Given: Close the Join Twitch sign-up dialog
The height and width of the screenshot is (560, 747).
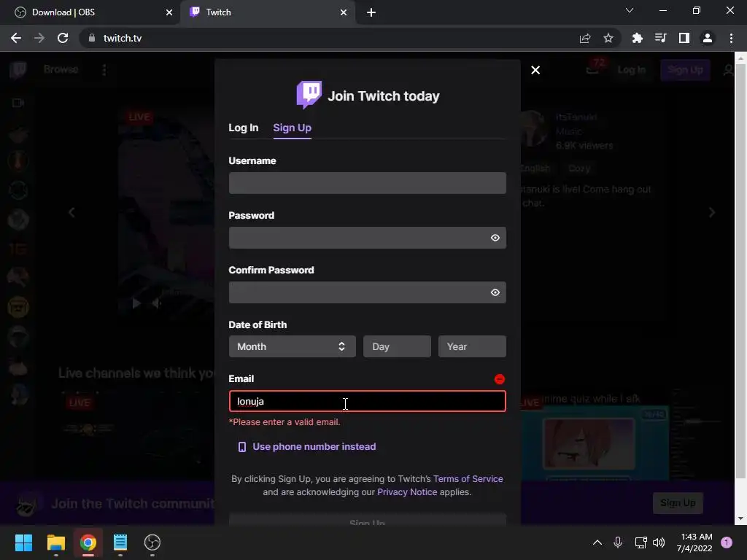Looking at the screenshot, I should tap(535, 70).
